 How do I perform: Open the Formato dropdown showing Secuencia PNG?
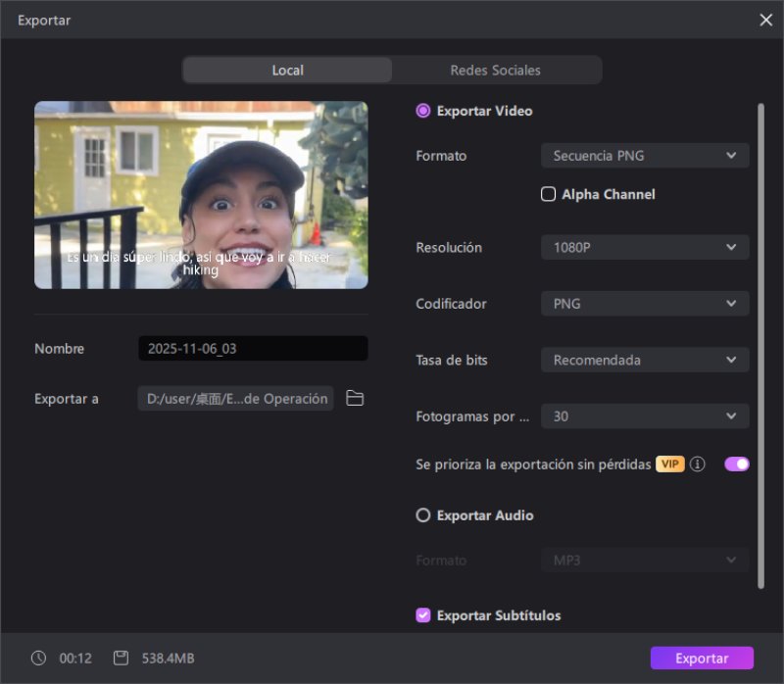coord(644,156)
